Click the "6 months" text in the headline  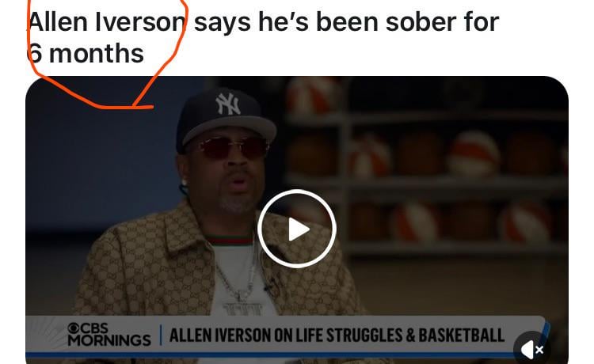coord(86,53)
